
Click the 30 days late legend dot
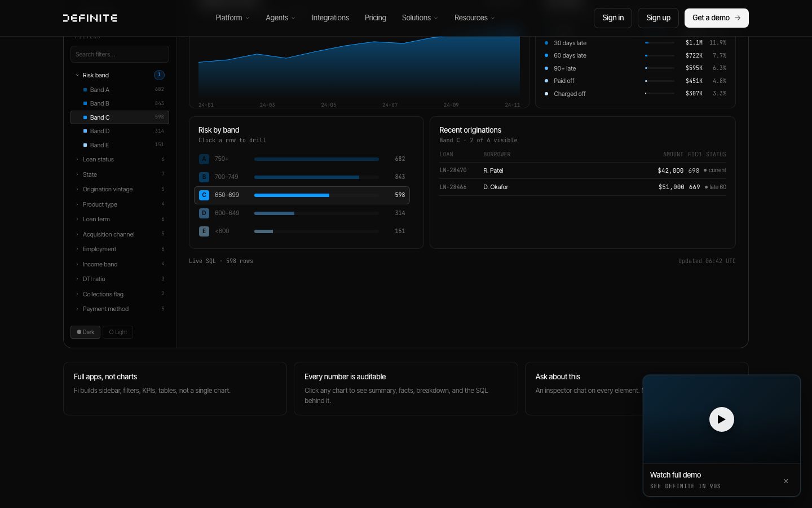[x=546, y=43]
